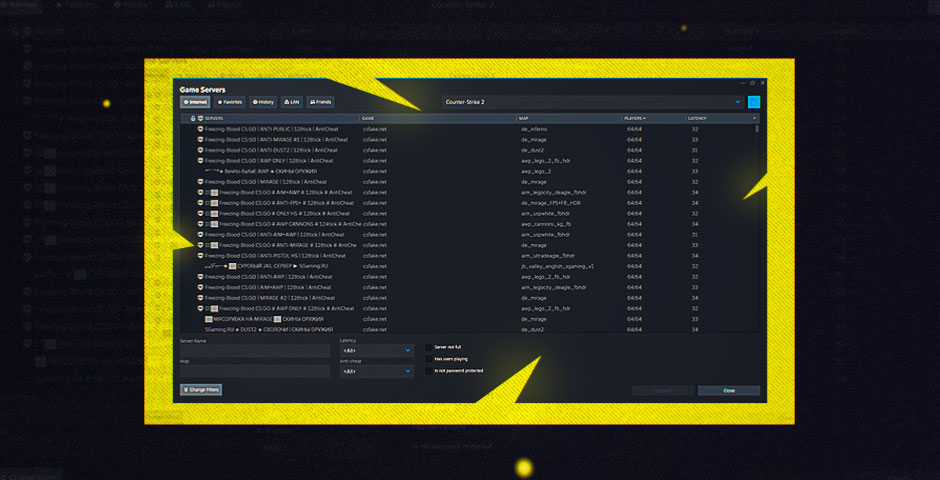Click shield icon on ANTI-MIRAGE #1 server row
The image size is (940, 480).
(200, 140)
